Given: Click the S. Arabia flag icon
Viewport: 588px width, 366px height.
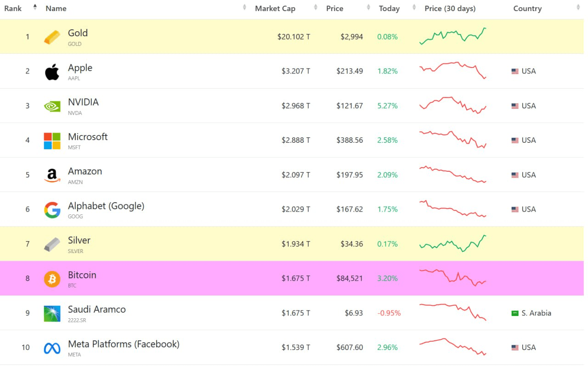Looking at the screenshot, I should 515,313.
